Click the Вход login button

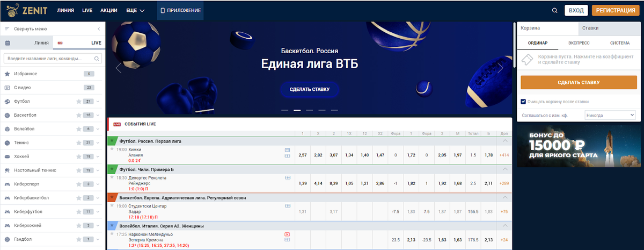point(576,10)
